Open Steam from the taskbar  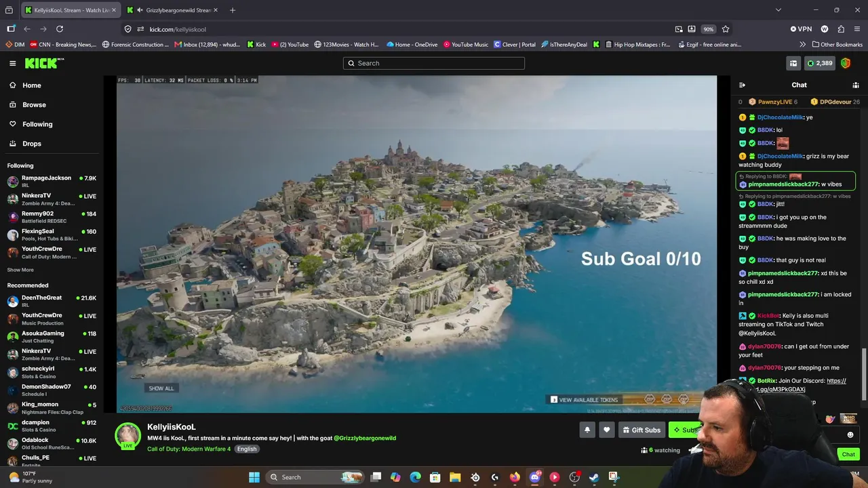pyautogui.click(x=594, y=477)
